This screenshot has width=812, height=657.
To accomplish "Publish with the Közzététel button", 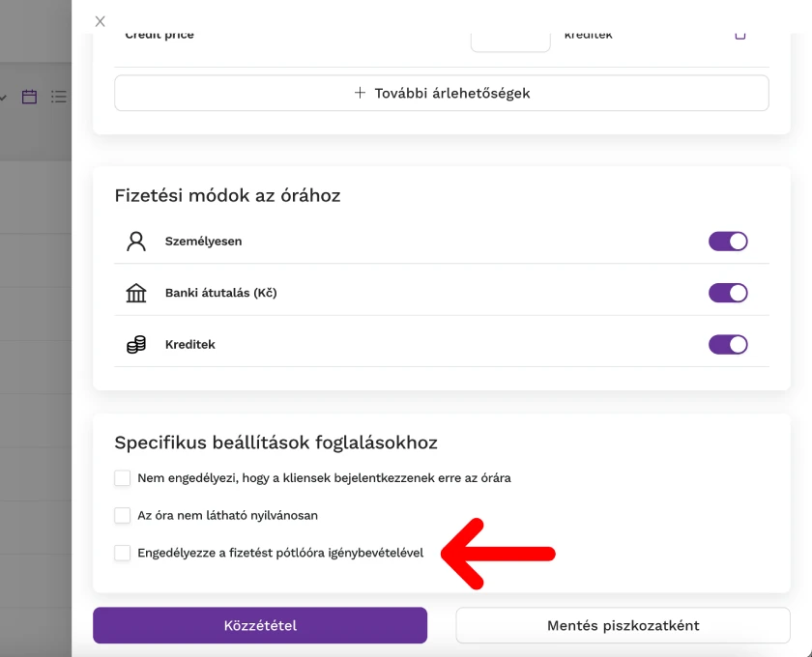I will (x=260, y=625).
